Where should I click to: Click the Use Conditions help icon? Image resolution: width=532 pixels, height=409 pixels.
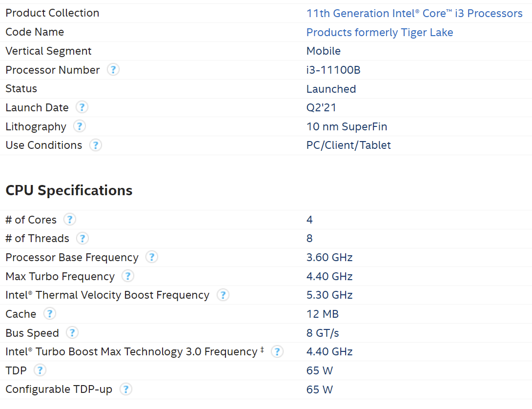(96, 145)
